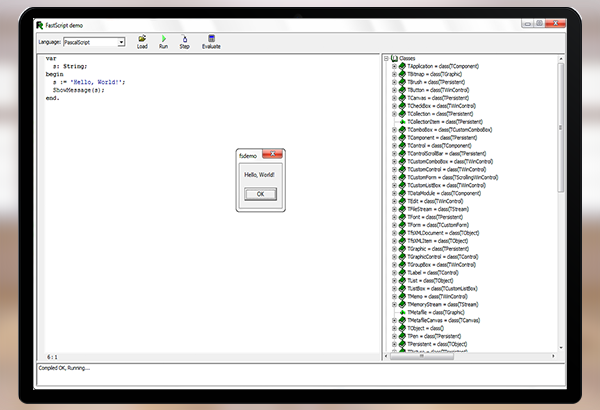Click the TCanvas class book icon
600x410 pixels.
tap(401, 97)
